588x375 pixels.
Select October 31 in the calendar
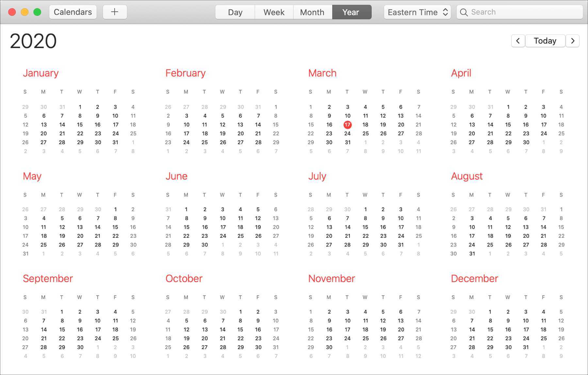pyautogui.click(x=276, y=347)
